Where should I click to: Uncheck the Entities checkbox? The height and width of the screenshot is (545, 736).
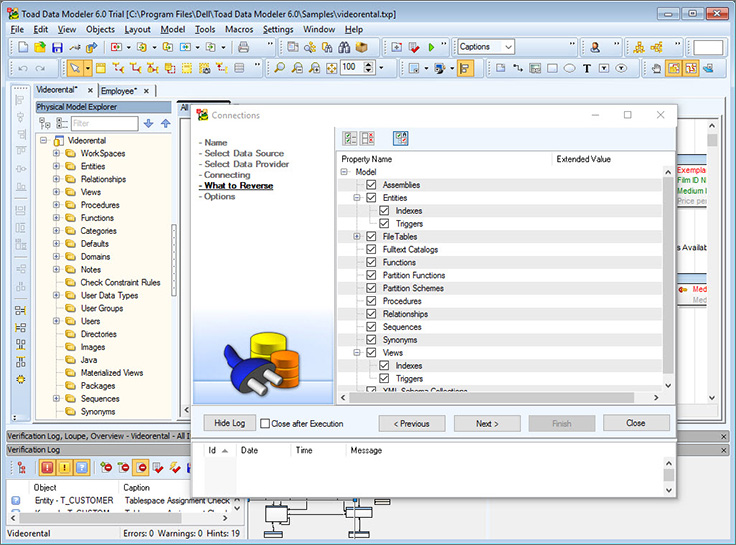point(371,198)
